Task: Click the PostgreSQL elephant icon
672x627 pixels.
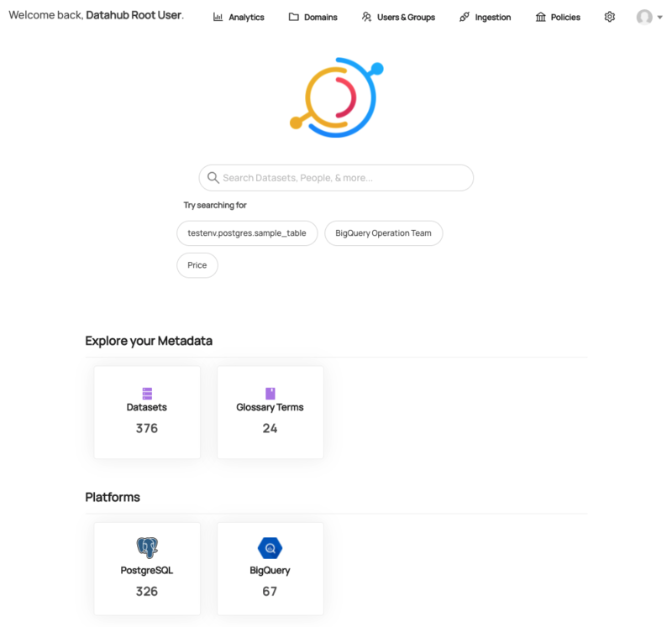Action: (147, 547)
